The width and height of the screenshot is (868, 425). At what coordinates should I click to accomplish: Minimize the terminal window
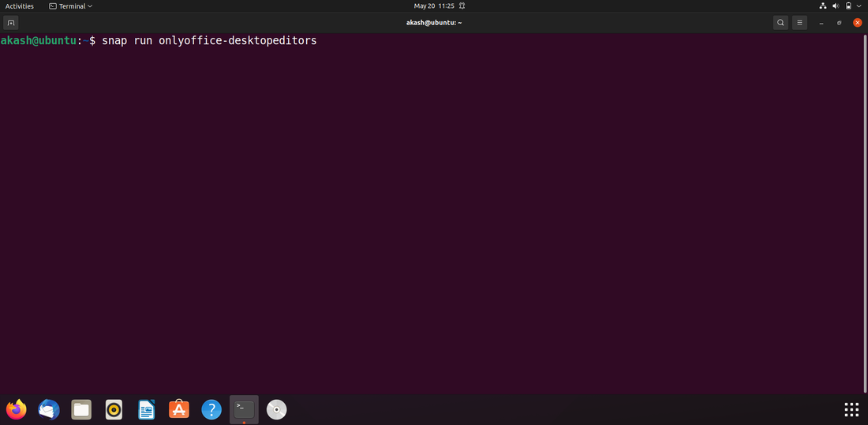pyautogui.click(x=821, y=23)
